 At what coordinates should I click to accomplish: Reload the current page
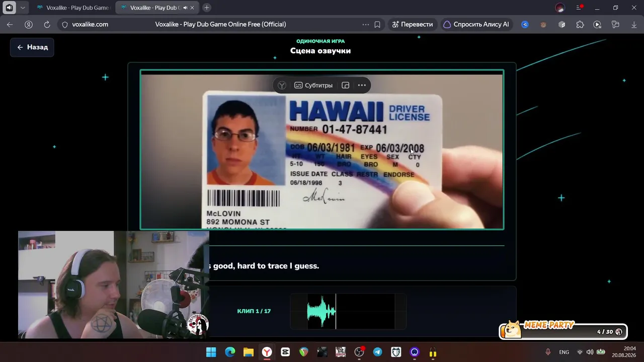47,24
